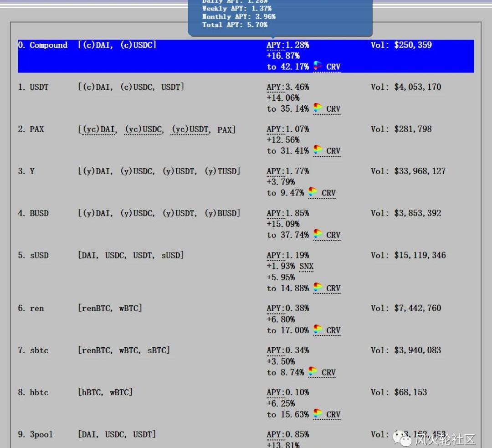Click the underlined APY label showing 1.77%
The image size is (492, 448).
276,171
